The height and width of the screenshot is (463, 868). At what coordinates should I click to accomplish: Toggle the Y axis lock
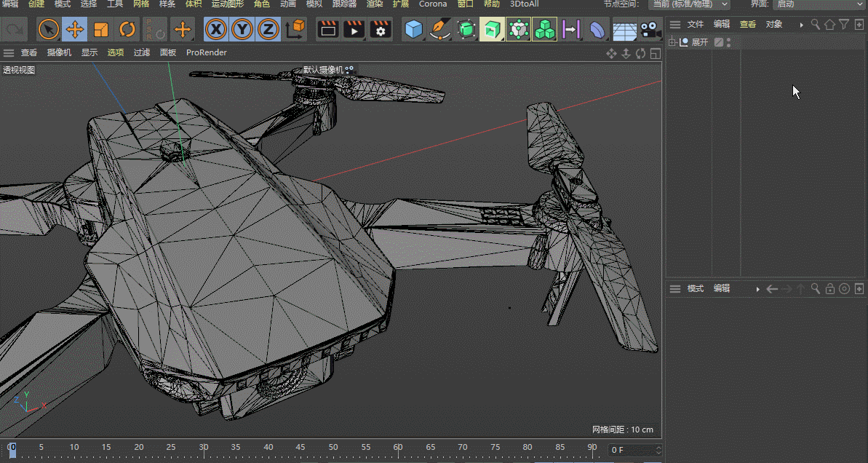pos(242,30)
